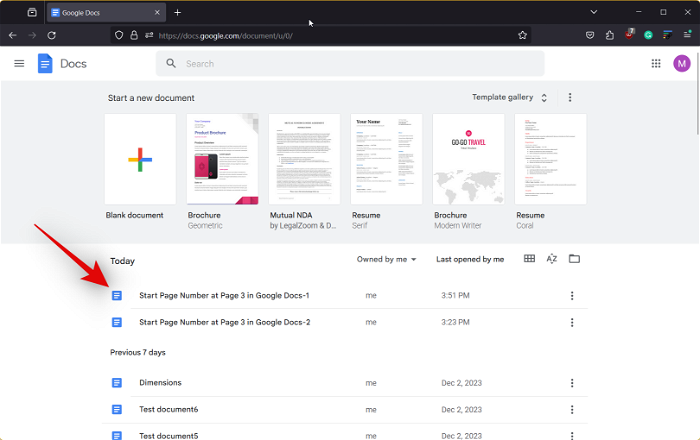The image size is (700, 440).
Task: Open Test document6
Action: [x=168, y=409]
